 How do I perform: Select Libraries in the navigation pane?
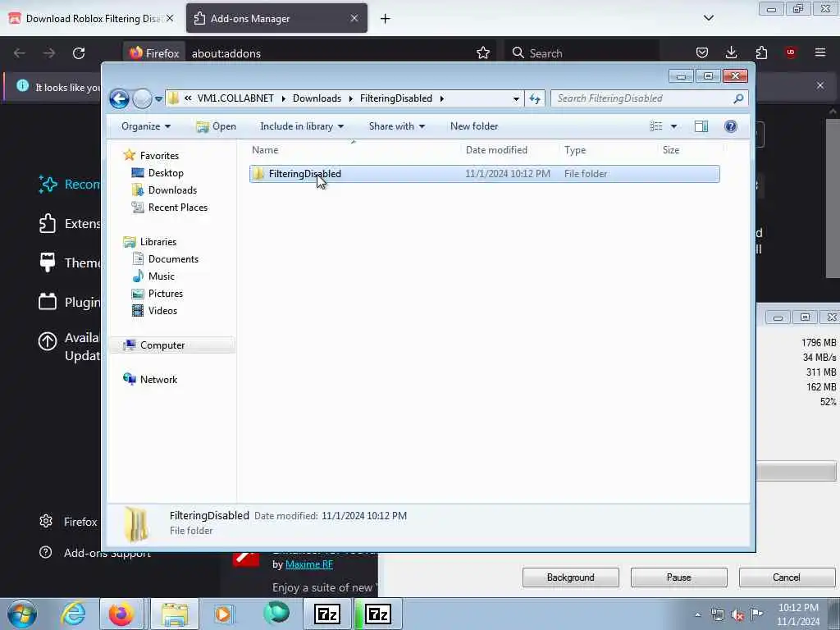[x=158, y=242]
